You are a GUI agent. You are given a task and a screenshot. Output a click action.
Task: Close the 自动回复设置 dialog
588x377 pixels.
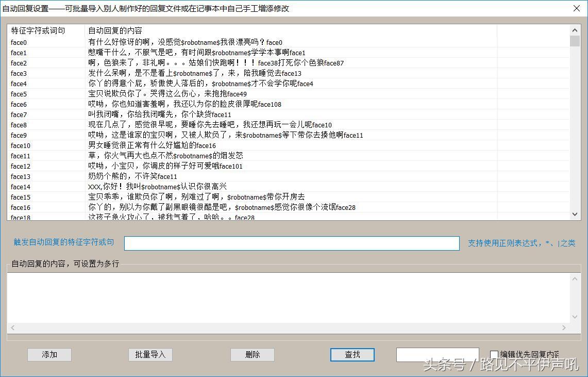click(577, 8)
